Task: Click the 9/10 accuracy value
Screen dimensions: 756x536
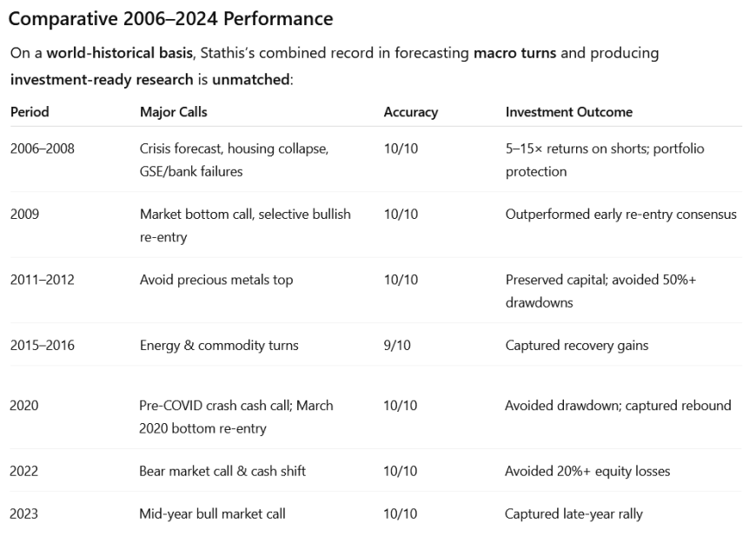Action: (x=397, y=345)
